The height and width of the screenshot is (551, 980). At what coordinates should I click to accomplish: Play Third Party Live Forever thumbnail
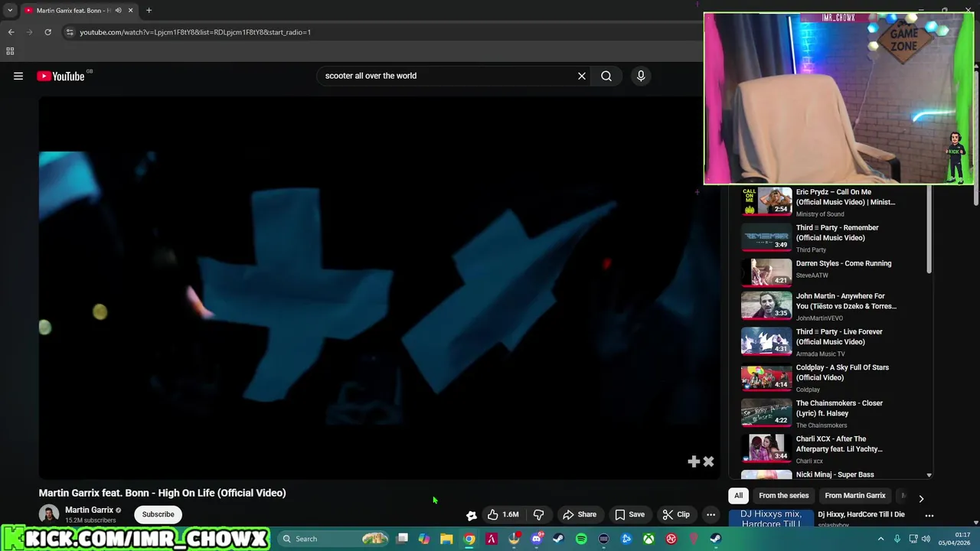tap(766, 341)
